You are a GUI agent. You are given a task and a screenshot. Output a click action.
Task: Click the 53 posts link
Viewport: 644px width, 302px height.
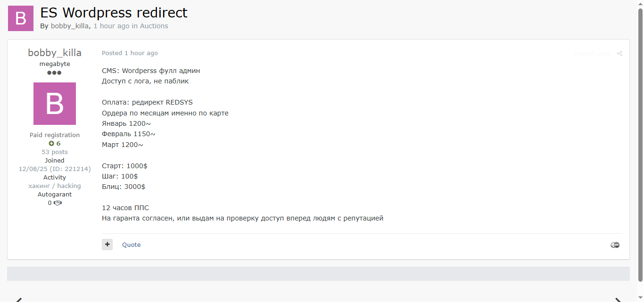pyautogui.click(x=55, y=152)
